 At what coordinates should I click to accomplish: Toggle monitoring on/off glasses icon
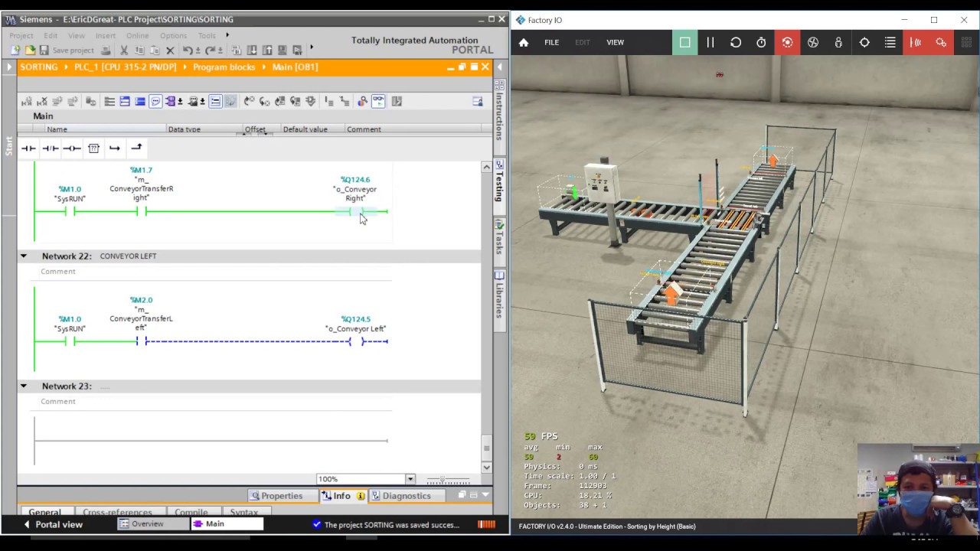378,101
